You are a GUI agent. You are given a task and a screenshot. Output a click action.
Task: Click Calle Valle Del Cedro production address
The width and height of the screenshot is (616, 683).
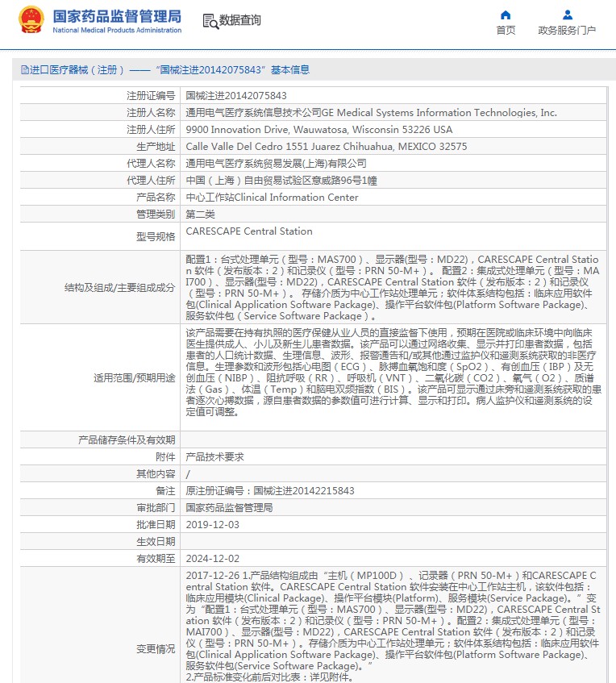click(327, 147)
